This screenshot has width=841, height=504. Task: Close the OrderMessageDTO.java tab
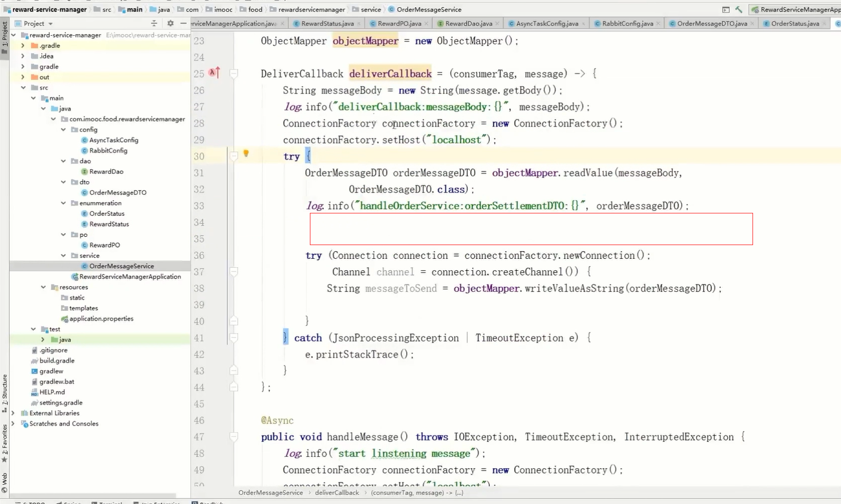click(752, 24)
